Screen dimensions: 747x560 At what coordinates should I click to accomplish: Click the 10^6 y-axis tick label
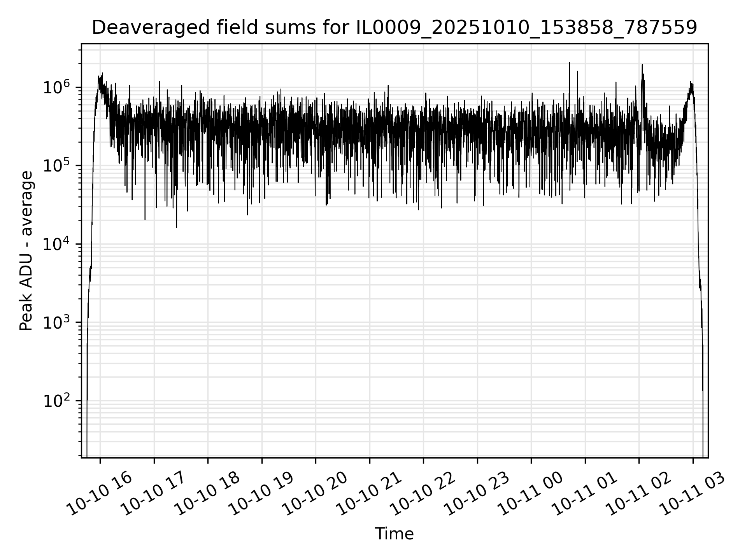pos(56,87)
